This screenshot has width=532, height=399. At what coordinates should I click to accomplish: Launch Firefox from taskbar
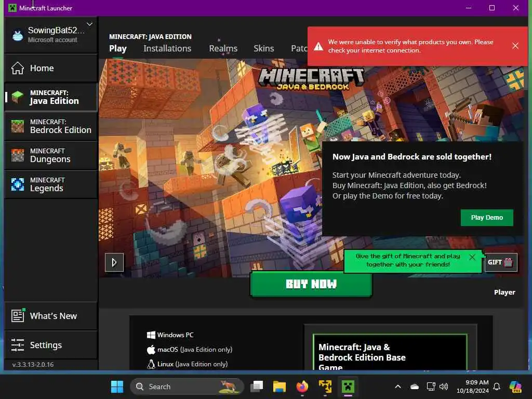point(302,387)
